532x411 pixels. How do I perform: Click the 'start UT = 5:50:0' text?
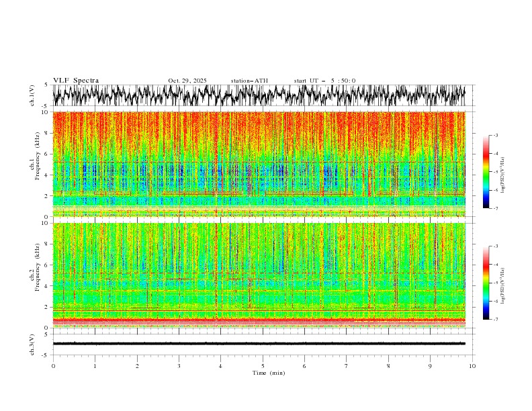tap(324, 81)
